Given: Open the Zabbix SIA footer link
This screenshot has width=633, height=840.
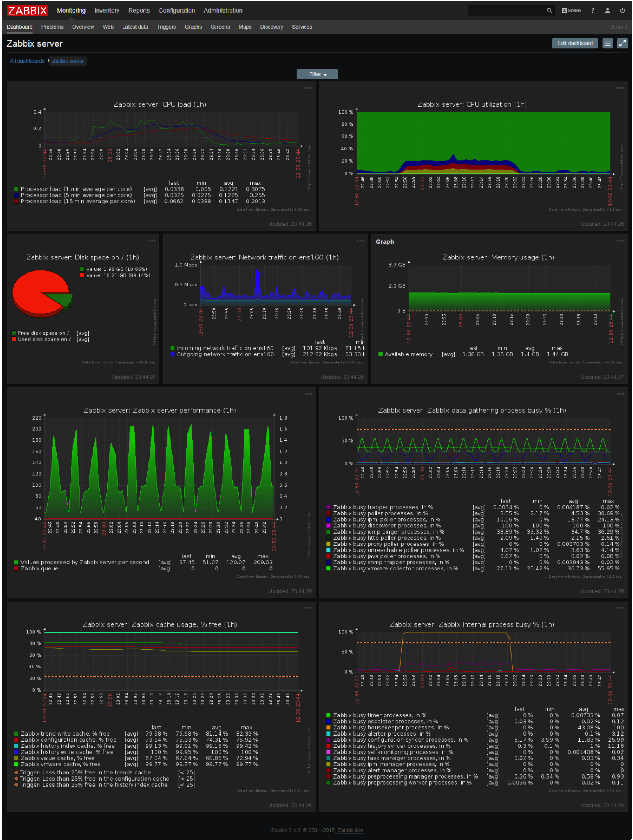Looking at the screenshot, I should [351, 830].
